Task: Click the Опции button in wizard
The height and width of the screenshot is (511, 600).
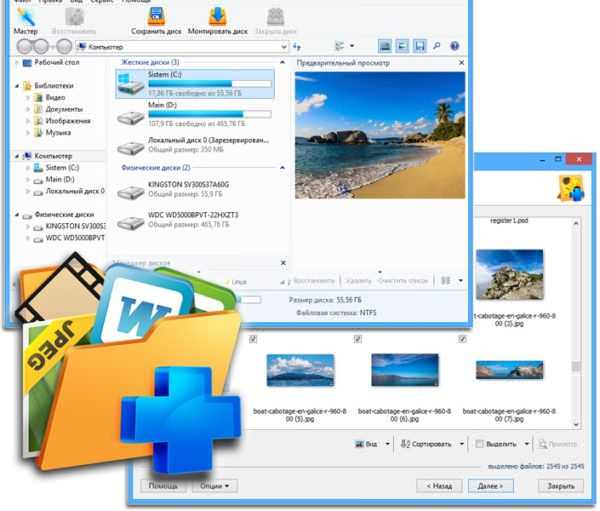Action: [x=214, y=486]
